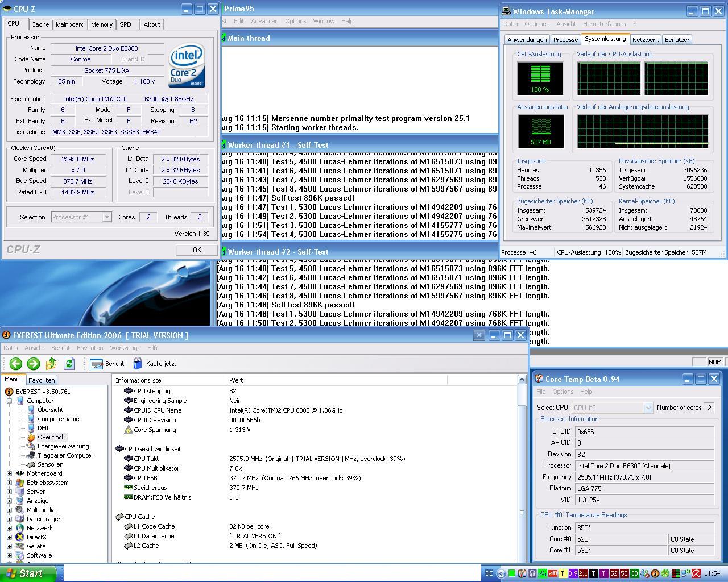The image size is (728, 582).
Task: Expand the Datenträger node in EVEREST
Action: [9, 519]
